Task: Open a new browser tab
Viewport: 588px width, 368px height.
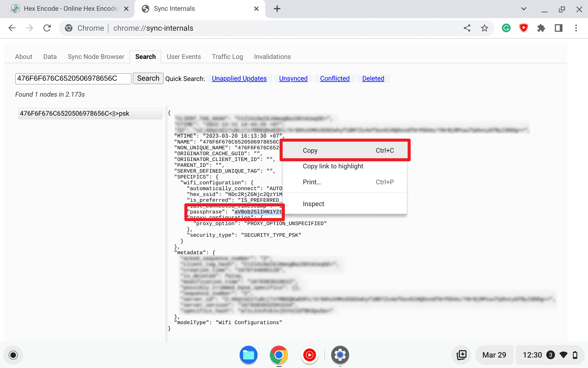Action: point(277,9)
